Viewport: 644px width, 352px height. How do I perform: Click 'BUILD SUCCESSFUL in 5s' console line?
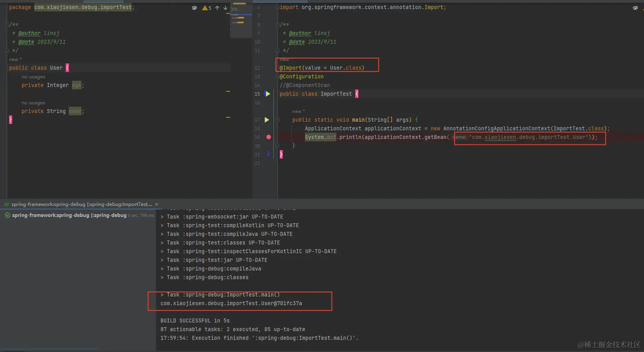point(195,321)
